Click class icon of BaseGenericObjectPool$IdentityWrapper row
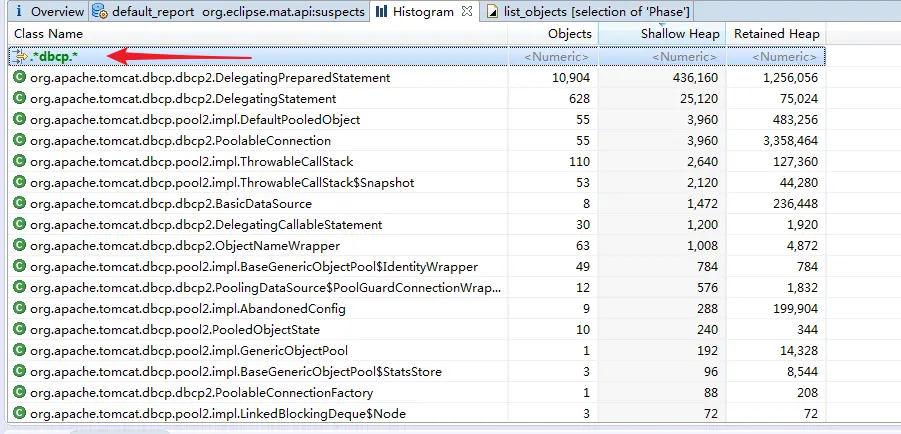The width and height of the screenshot is (901, 434). click(20, 266)
